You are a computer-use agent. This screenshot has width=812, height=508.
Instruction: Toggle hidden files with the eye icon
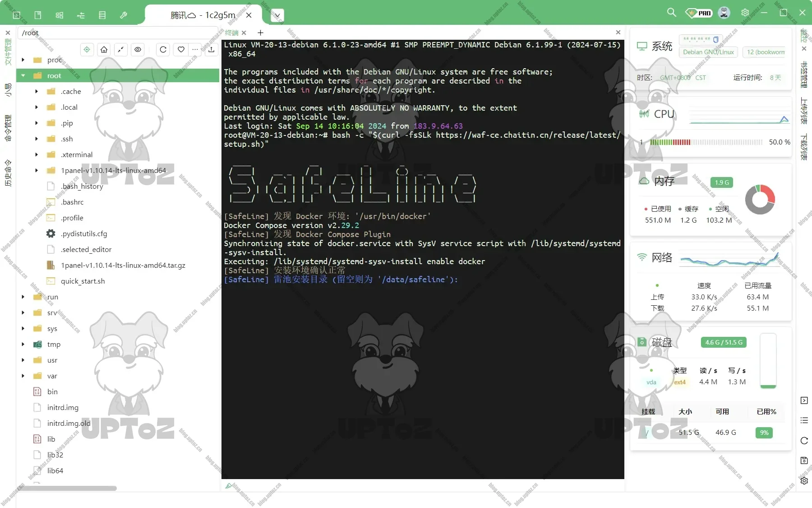pos(138,50)
